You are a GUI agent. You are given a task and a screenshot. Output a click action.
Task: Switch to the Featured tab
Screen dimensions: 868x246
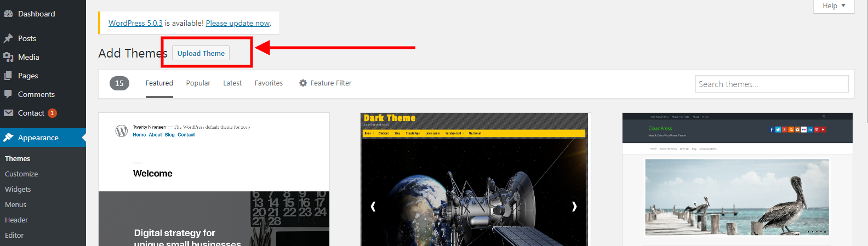pos(159,83)
